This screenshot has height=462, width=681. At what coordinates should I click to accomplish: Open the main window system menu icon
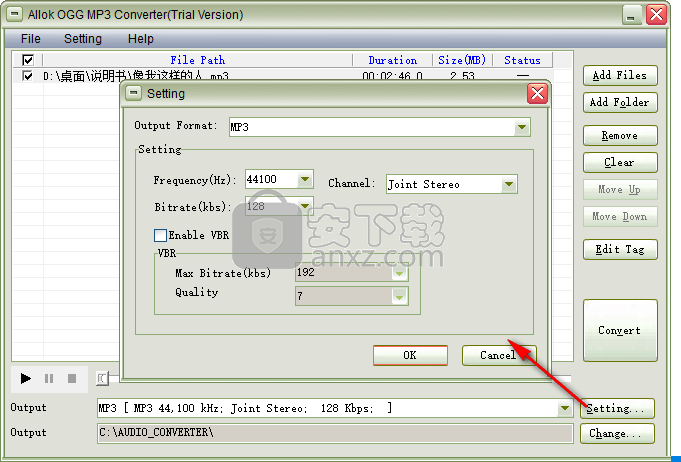(x=14, y=14)
